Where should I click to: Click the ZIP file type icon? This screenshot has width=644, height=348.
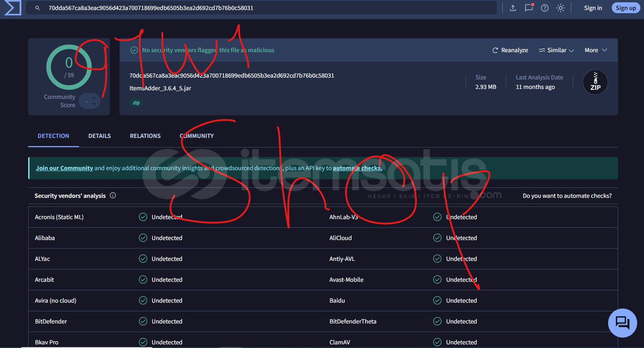pyautogui.click(x=595, y=82)
